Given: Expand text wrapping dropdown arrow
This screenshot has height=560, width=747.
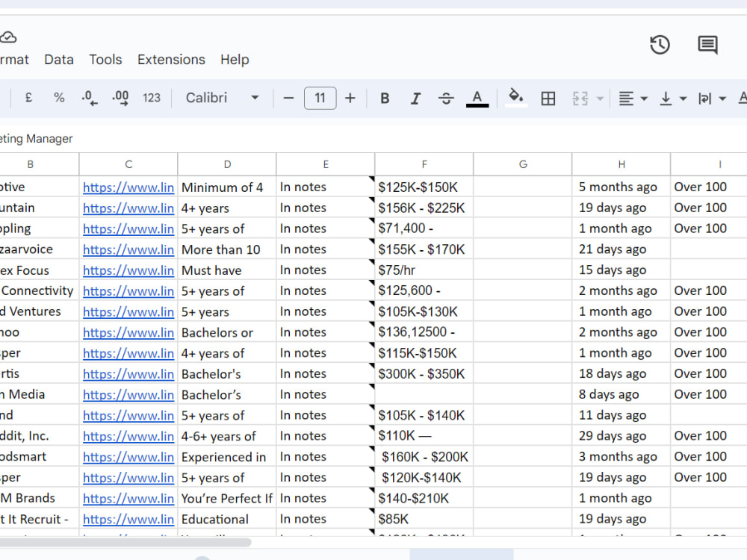Looking at the screenshot, I should (x=722, y=99).
